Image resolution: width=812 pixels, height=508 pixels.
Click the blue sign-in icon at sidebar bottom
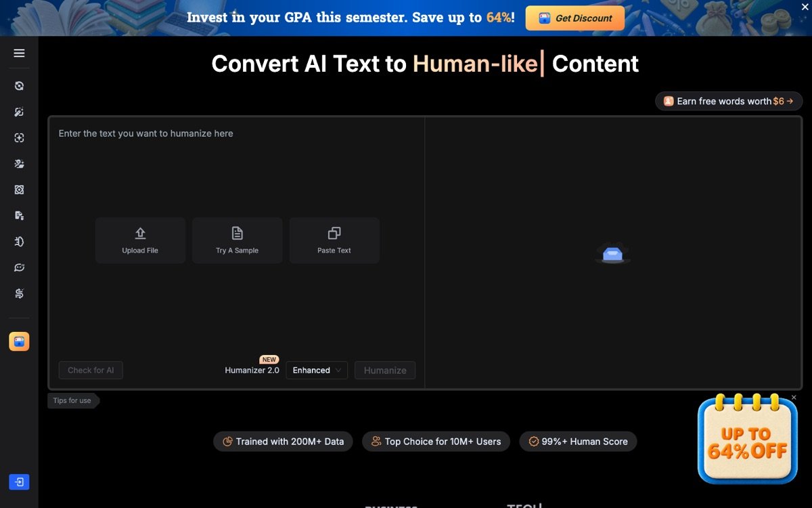click(x=19, y=482)
